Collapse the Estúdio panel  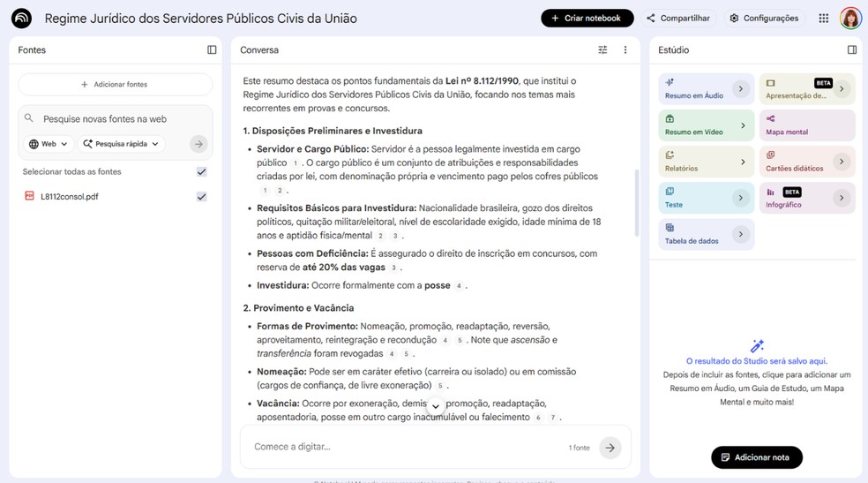click(852, 49)
